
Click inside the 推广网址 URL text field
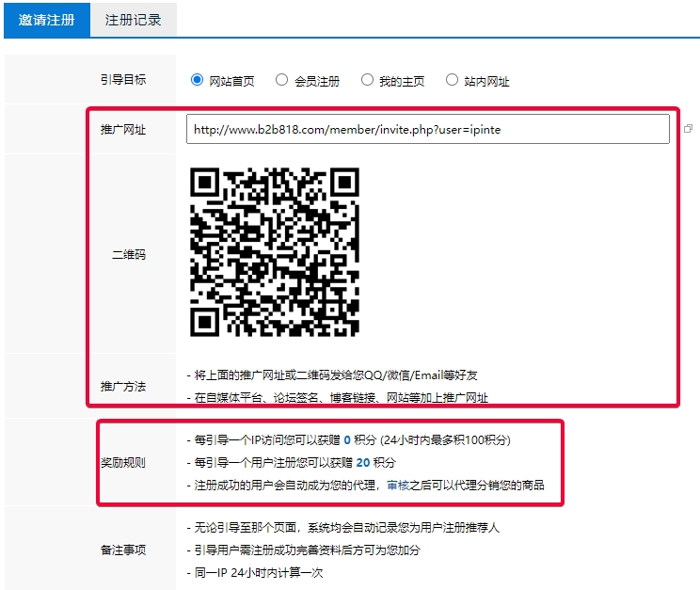pos(427,129)
